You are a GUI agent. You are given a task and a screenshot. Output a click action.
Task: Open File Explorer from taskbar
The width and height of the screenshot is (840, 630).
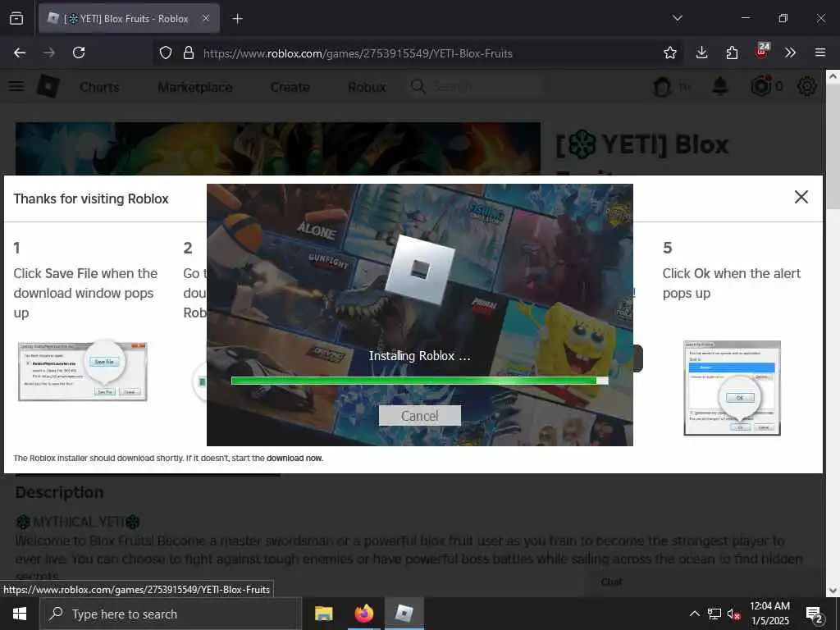tap(323, 614)
